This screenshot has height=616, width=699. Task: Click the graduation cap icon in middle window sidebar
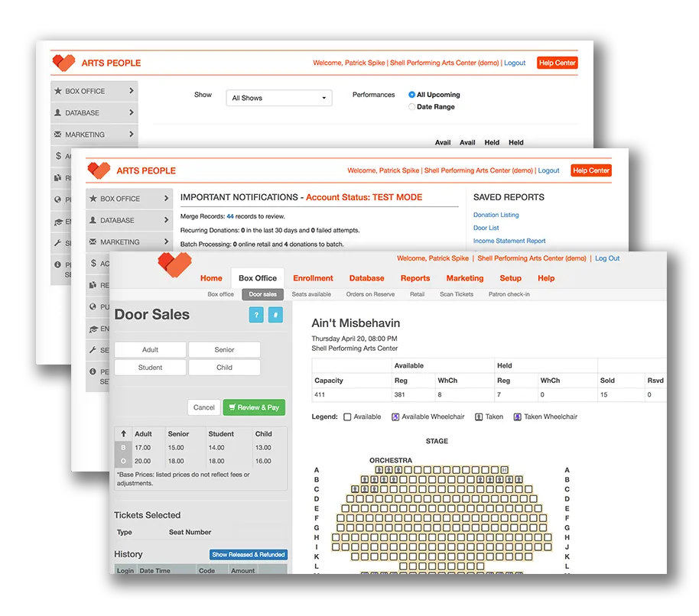point(93,329)
